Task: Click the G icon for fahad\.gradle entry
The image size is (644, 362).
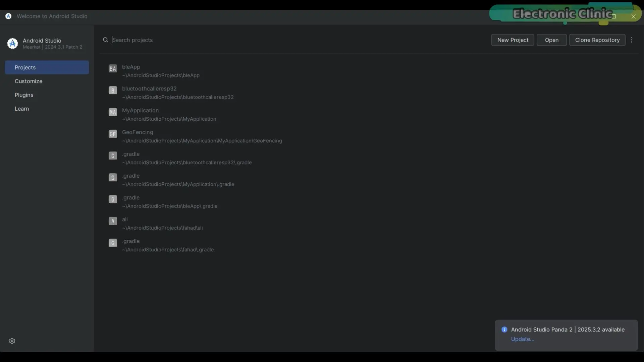Action: point(113,243)
